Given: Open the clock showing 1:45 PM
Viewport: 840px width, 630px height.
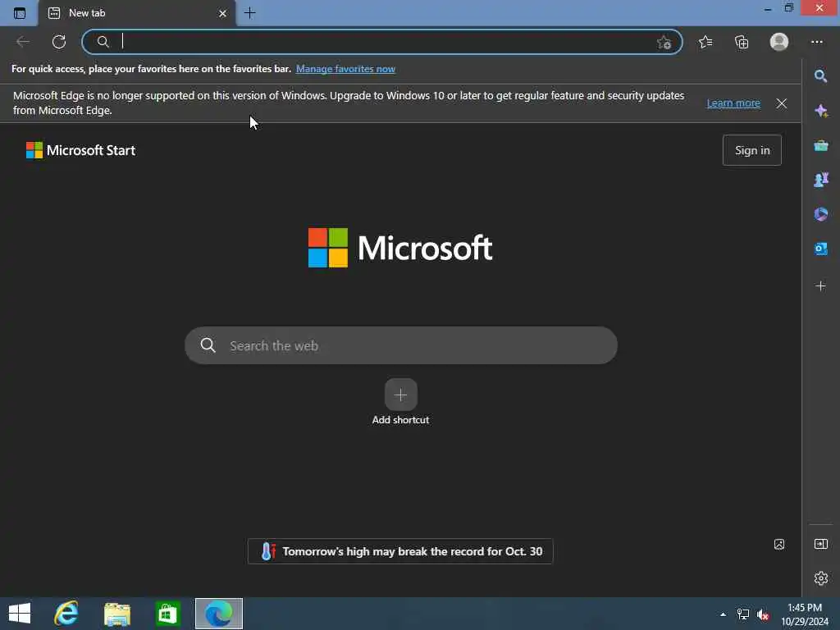Looking at the screenshot, I should pyautogui.click(x=805, y=614).
